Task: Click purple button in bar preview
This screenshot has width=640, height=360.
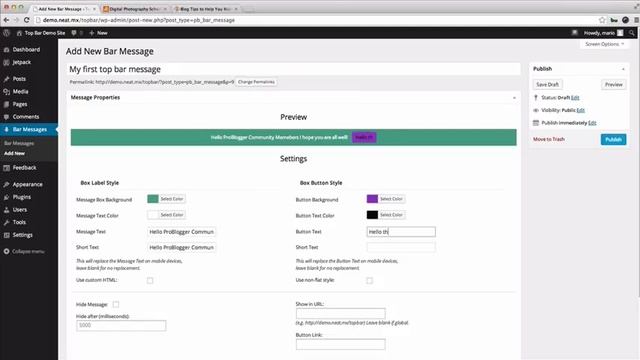Action: click(x=364, y=138)
